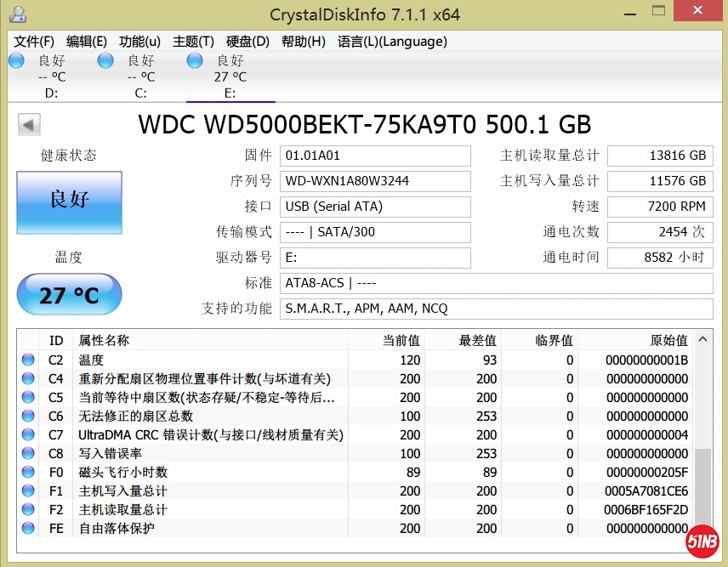Open the 语言(L)(Language) menu
The image size is (728, 567).
(392, 42)
